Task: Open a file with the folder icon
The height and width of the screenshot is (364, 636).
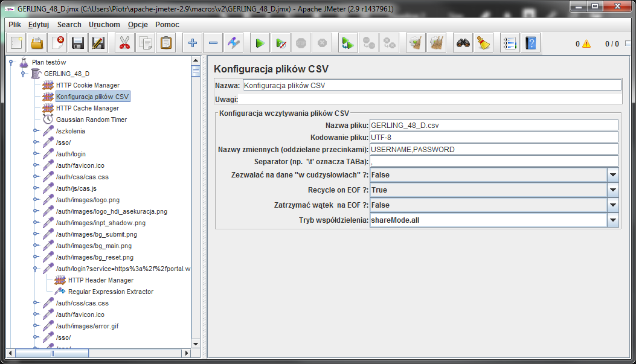Action: [x=37, y=43]
